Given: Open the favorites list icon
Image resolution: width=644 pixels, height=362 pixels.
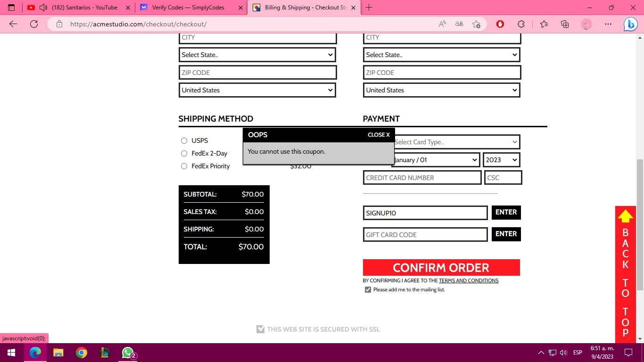Looking at the screenshot, I should (x=544, y=24).
